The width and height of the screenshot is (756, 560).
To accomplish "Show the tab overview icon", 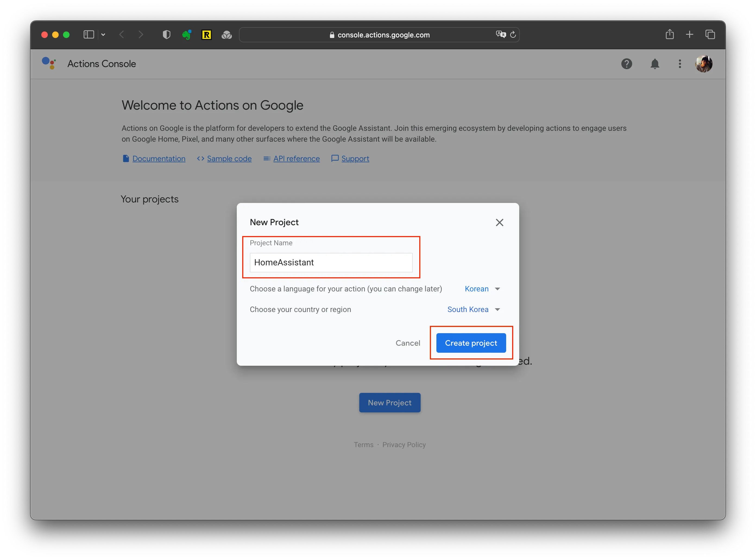I will (710, 34).
